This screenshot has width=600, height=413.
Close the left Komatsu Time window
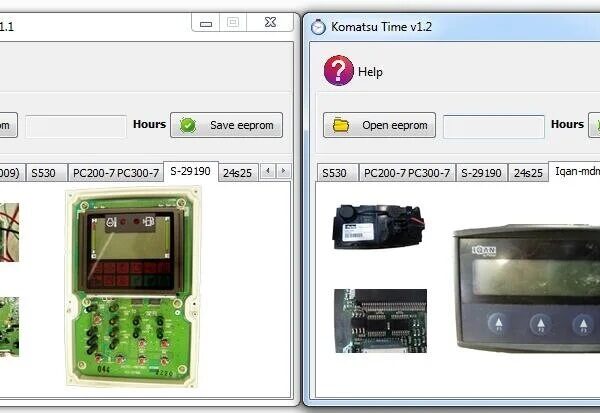[x=271, y=22]
